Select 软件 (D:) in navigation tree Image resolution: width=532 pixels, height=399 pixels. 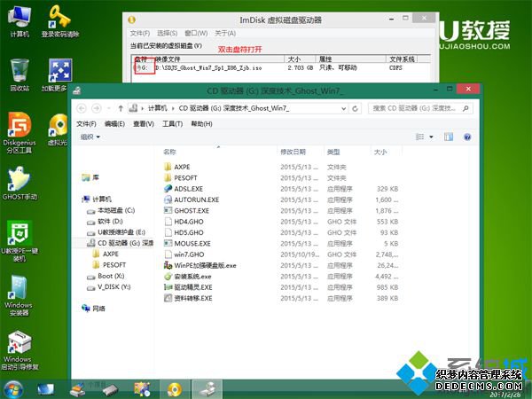point(106,222)
